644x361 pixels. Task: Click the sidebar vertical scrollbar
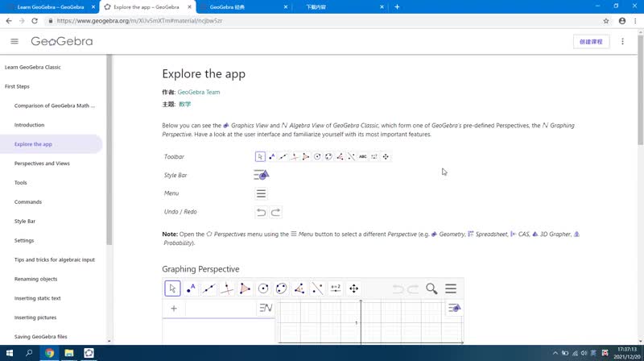click(109, 150)
